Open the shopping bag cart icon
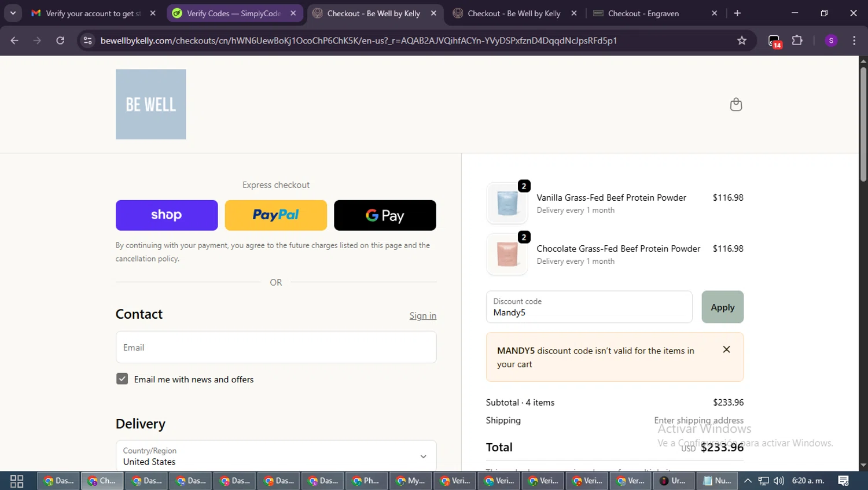 pos(736,104)
